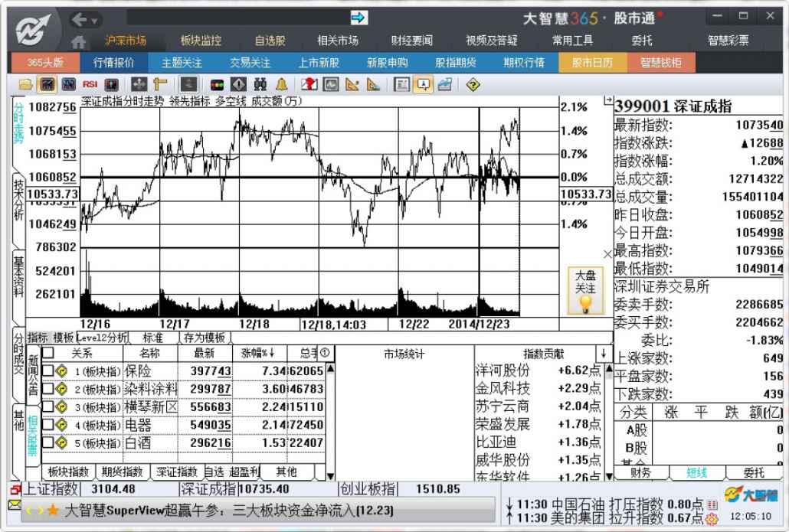Check the box in the 电器 row
This screenshot has height=532, width=789.
[x=48, y=425]
